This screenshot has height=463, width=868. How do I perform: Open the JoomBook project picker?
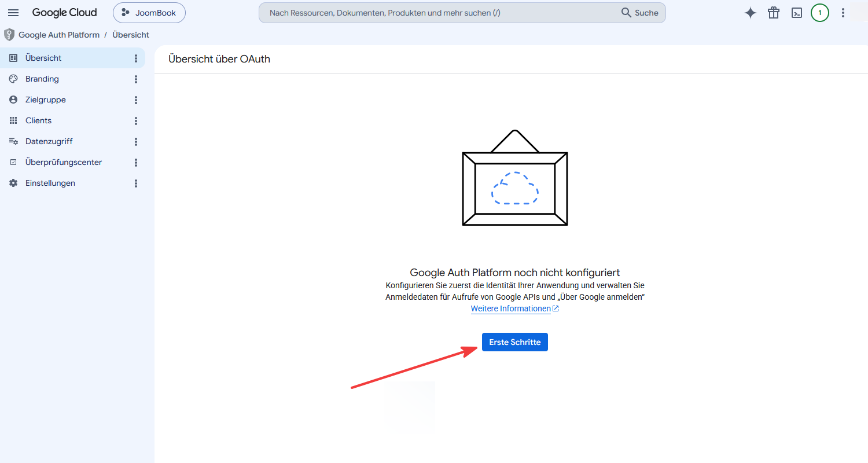[x=149, y=13]
